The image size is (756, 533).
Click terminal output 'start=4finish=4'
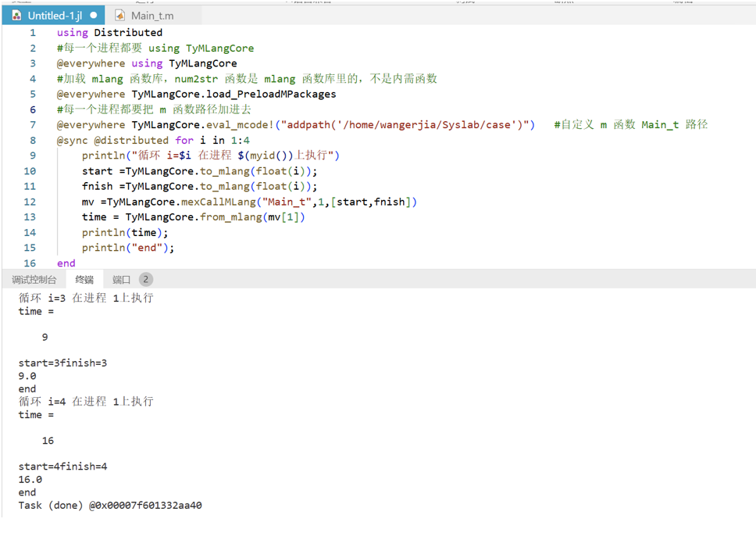click(62, 467)
